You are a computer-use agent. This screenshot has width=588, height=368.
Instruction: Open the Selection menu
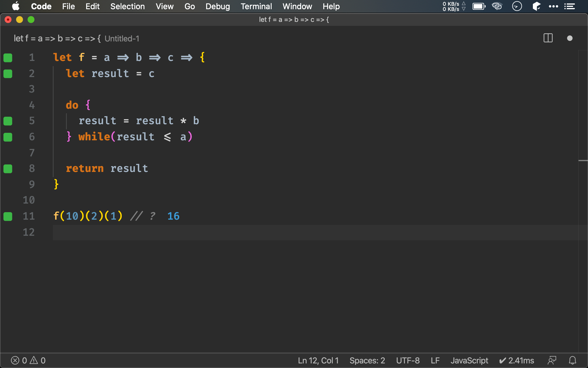(127, 6)
